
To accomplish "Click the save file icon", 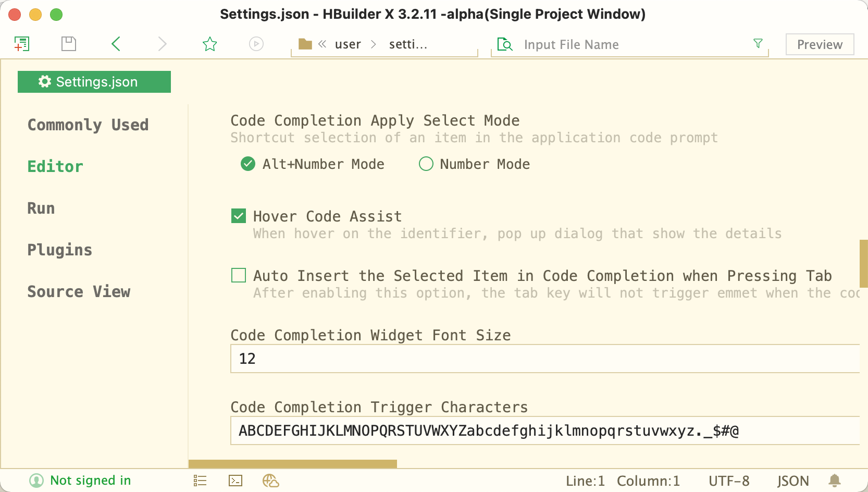I will pyautogui.click(x=69, y=44).
